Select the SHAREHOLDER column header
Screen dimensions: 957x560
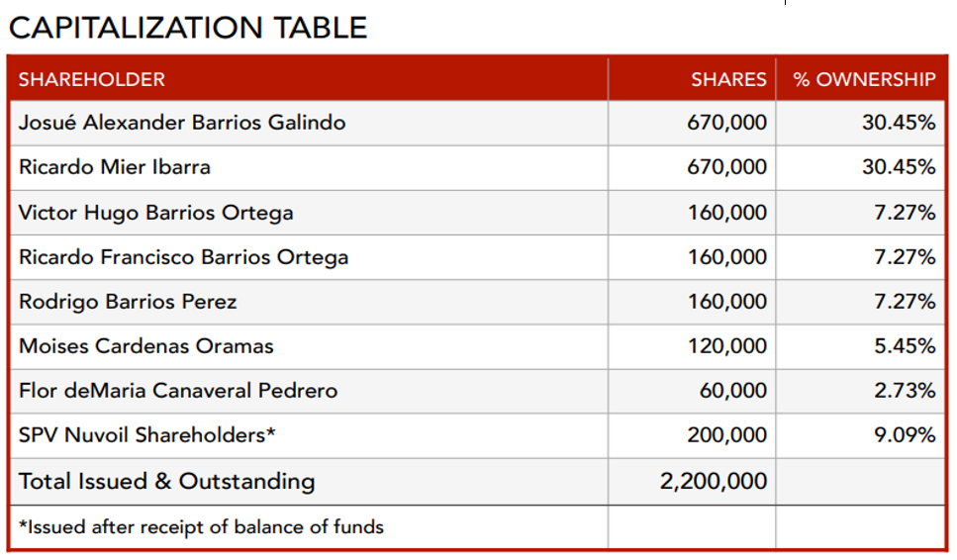pos(91,79)
